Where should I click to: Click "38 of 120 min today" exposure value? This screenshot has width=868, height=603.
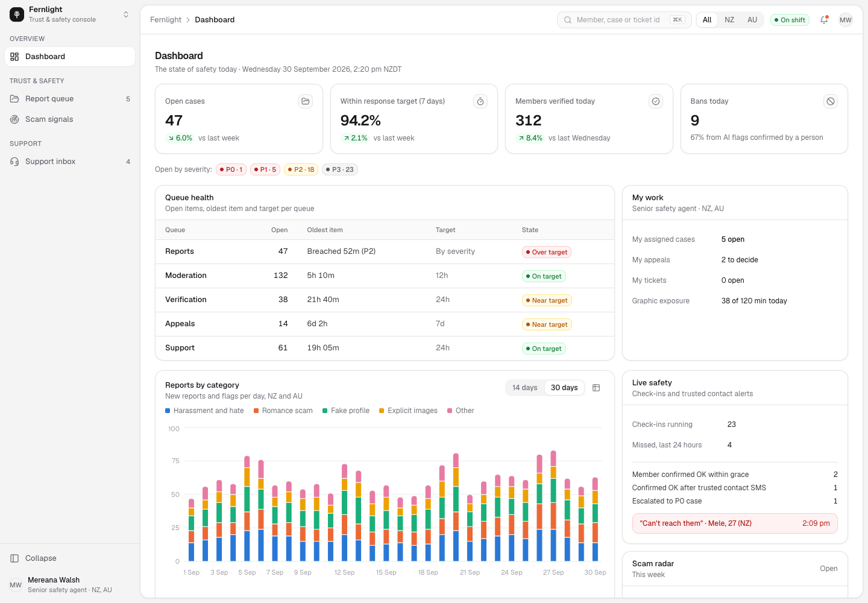[x=754, y=301]
